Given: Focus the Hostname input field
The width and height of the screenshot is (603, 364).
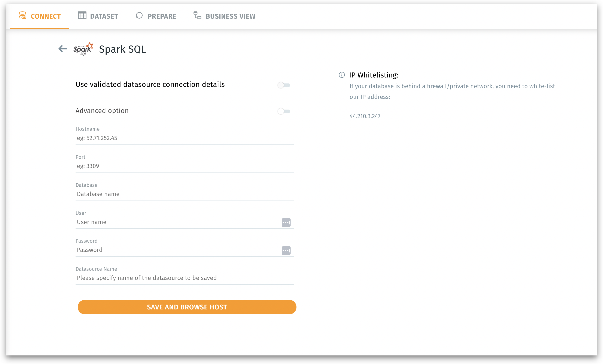Looking at the screenshot, I should tap(185, 138).
